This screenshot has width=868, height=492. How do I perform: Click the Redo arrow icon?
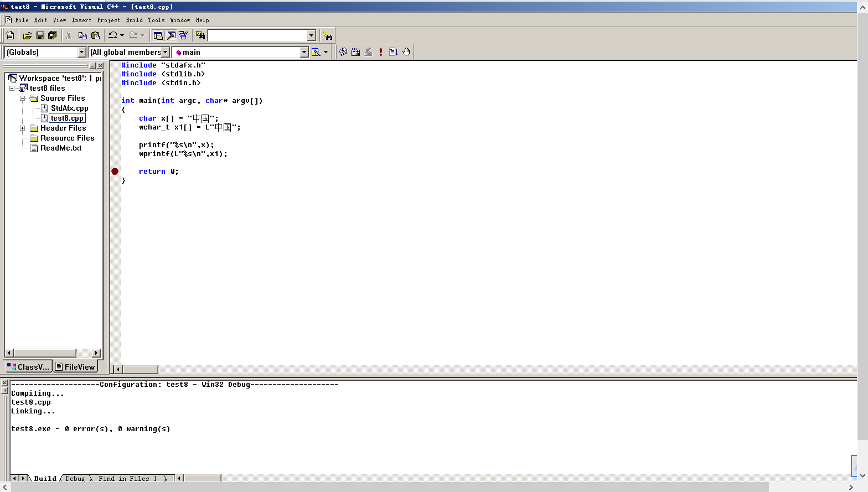tap(133, 35)
